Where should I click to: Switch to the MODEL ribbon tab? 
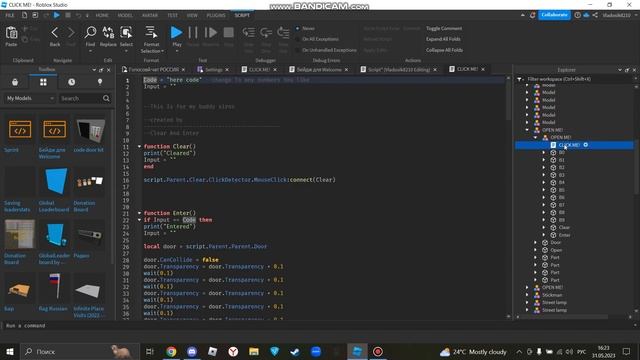click(125, 15)
